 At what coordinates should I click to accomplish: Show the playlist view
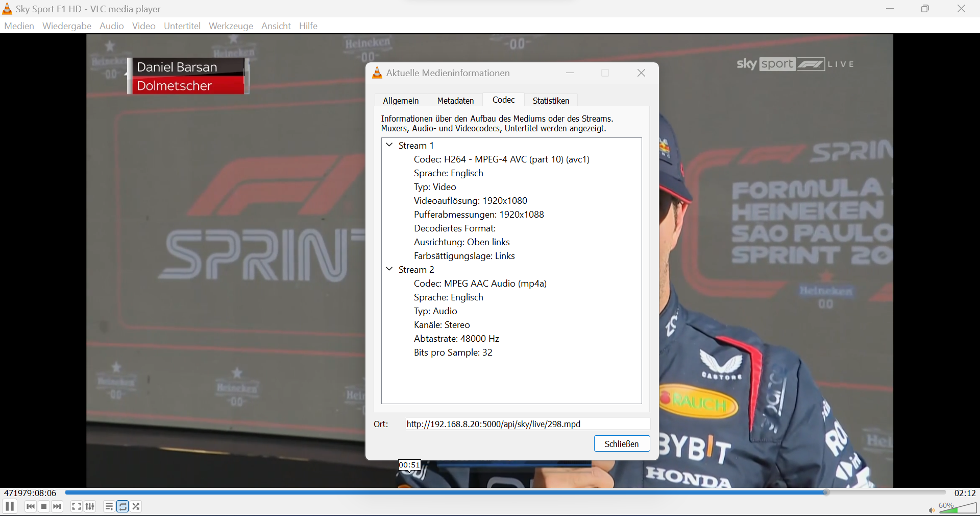click(109, 506)
